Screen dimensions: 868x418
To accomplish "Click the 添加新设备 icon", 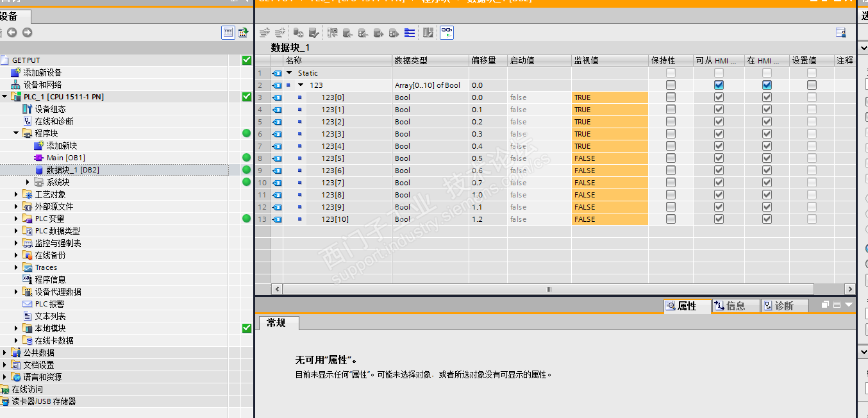I will coord(16,72).
